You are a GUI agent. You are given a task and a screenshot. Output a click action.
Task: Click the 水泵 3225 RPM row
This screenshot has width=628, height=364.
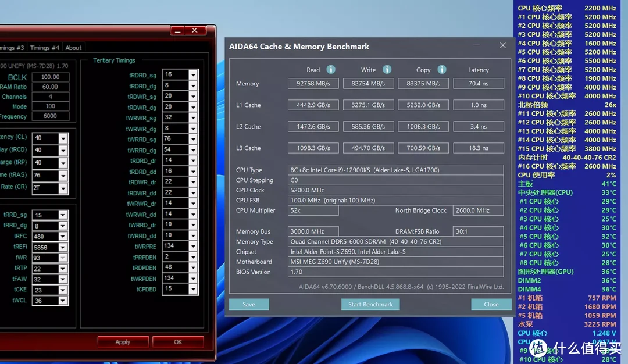pyautogui.click(x=567, y=324)
